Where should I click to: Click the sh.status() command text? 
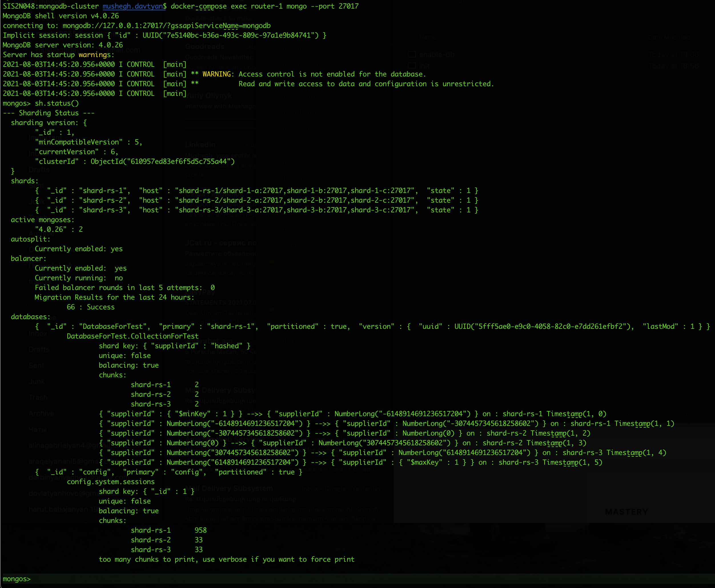pyautogui.click(x=57, y=103)
